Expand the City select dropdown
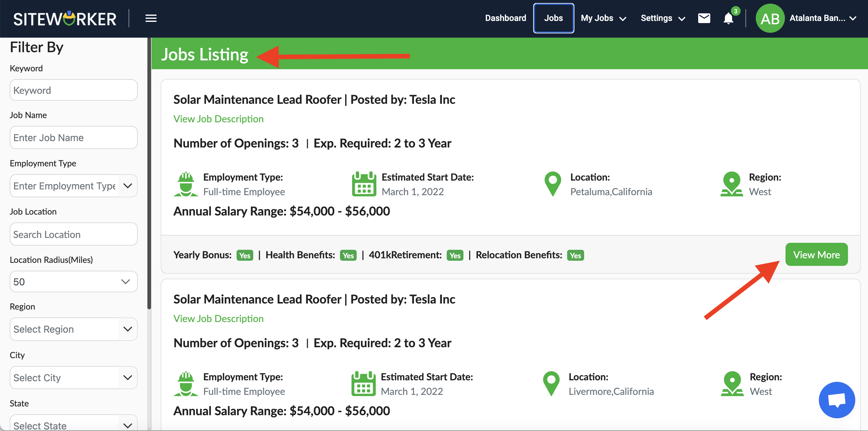The width and height of the screenshot is (868, 431). (x=73, y=377)
